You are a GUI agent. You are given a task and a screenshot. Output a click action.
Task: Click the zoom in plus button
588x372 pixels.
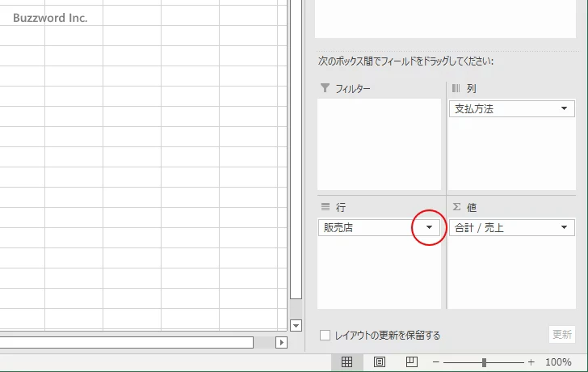[x=531, y=362]
